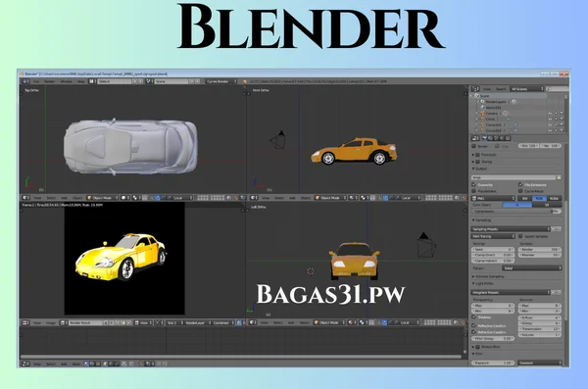Image resolution: width=588 pixels, height=389 pixels.
Task: Select the BW color mode button
Action: 525,198
